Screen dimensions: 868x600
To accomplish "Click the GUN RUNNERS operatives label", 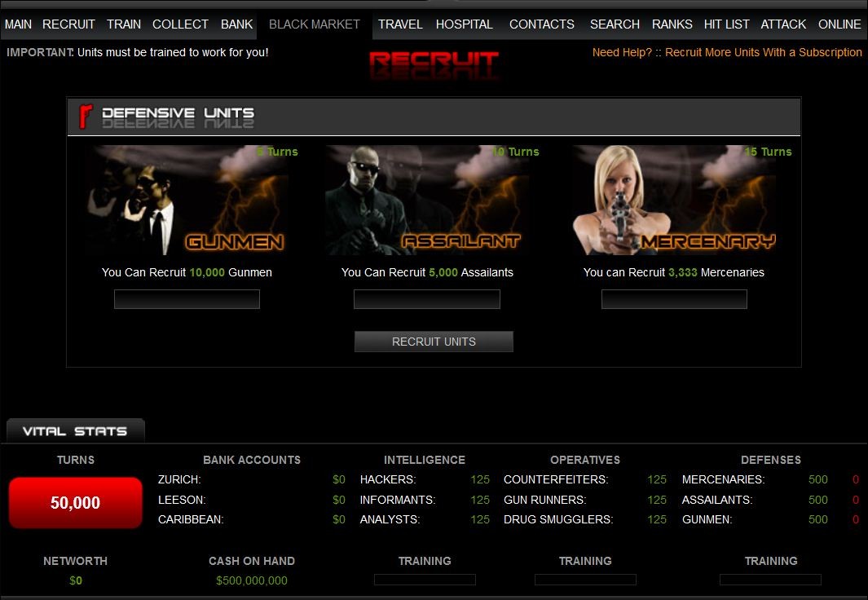I will [544, 500].
